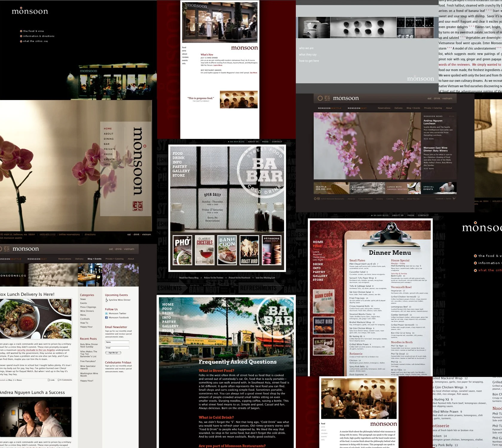Image resolution: width=502 pixels, height=448 pixels.
Task: Click the Facebook icon next to Monsoon Facebook
Action: [x=106, y=317]
